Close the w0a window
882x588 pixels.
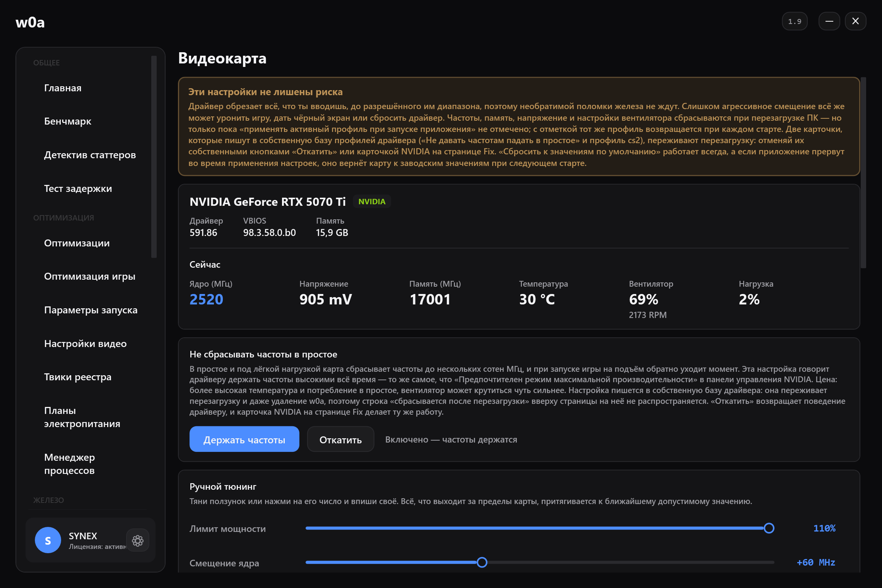(x=855, y=21)
